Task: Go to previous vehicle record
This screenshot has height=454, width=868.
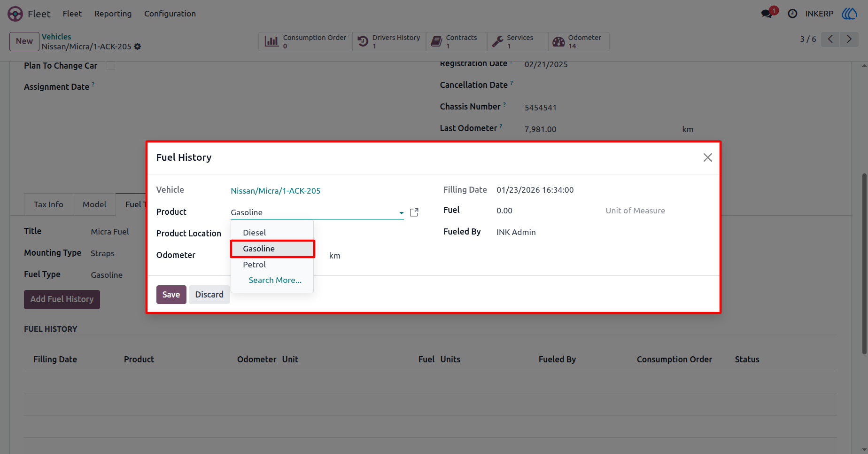Action: point(830,39)
